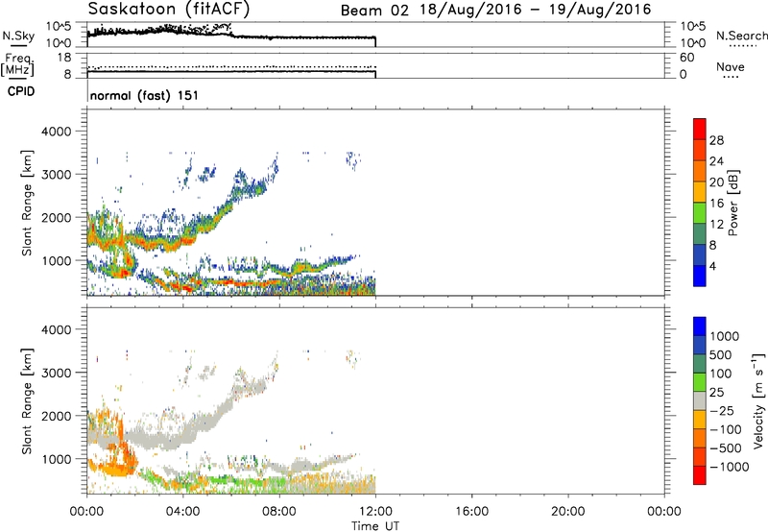Viewport: 768px width, 532px height.
Task: Click the -1000 label on Velocity colorbar
Action: pyautogui.click(x=730, y=467)
